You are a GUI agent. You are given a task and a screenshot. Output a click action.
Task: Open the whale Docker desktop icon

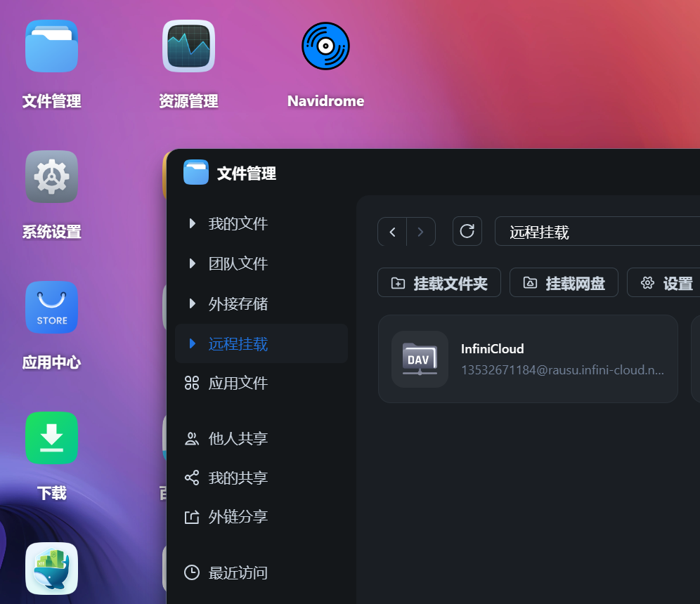click(x=52, y=569)
